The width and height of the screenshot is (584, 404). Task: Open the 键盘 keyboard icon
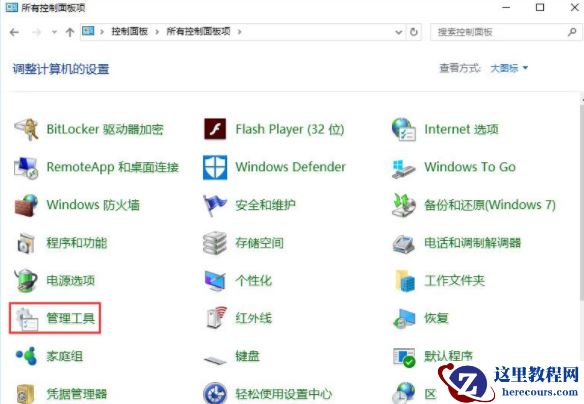[x=215, y=360]
